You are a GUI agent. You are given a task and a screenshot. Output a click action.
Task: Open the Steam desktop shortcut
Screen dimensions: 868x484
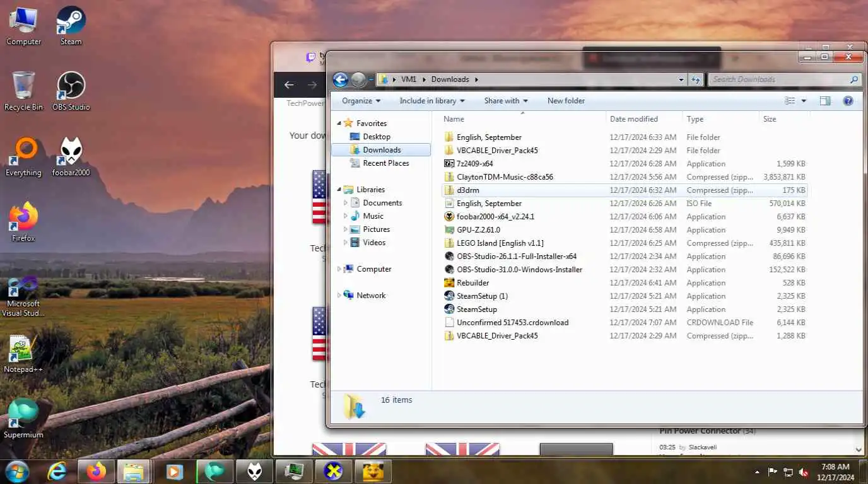[x=71, y=26]
